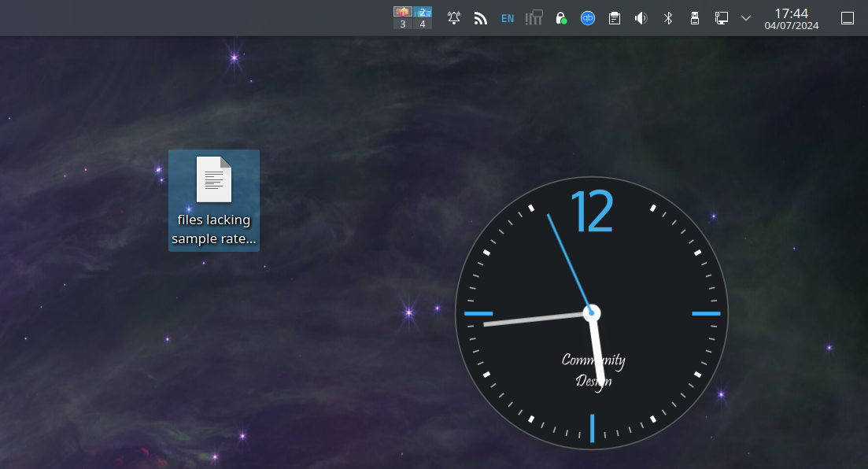Image resolution: width=868 pixels, height=469 pixels.
Task: Switch keyboard layout by clicking EN
Action: [x=508, y=17]
